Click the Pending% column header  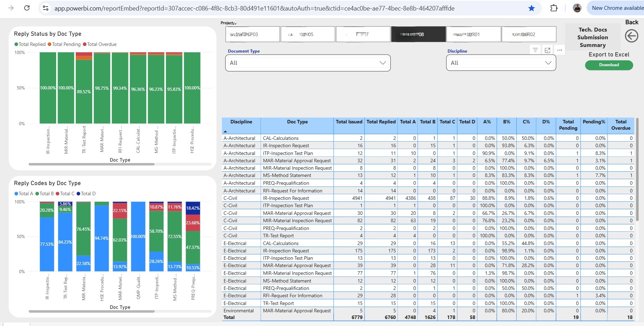(593, 122)
